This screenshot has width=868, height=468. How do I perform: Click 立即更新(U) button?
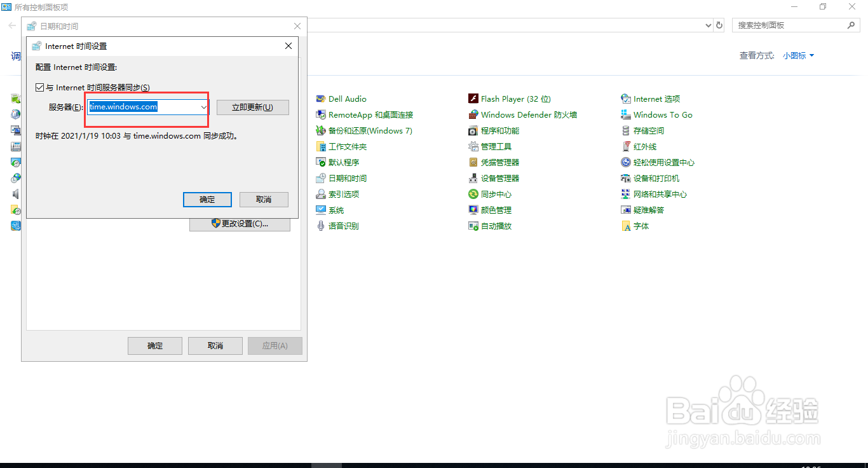point(253,107)
